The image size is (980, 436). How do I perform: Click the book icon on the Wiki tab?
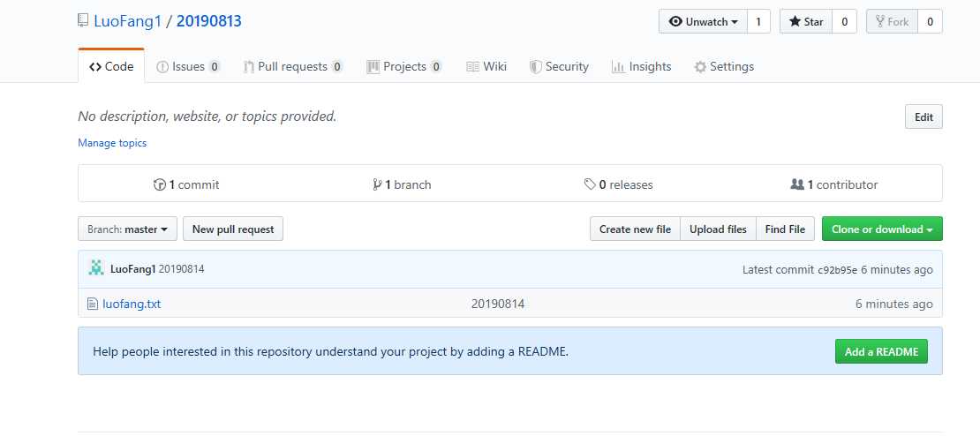tap(473, 67)
